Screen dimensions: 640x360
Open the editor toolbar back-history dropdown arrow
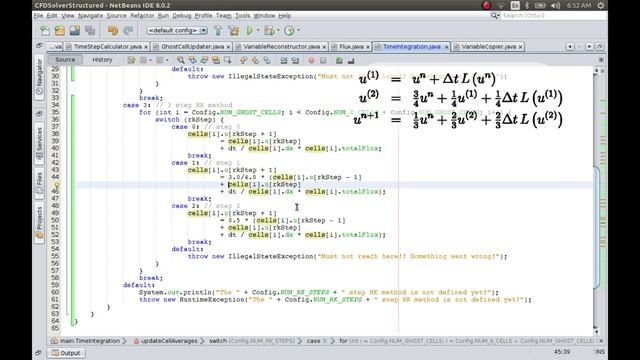[151, 60]
